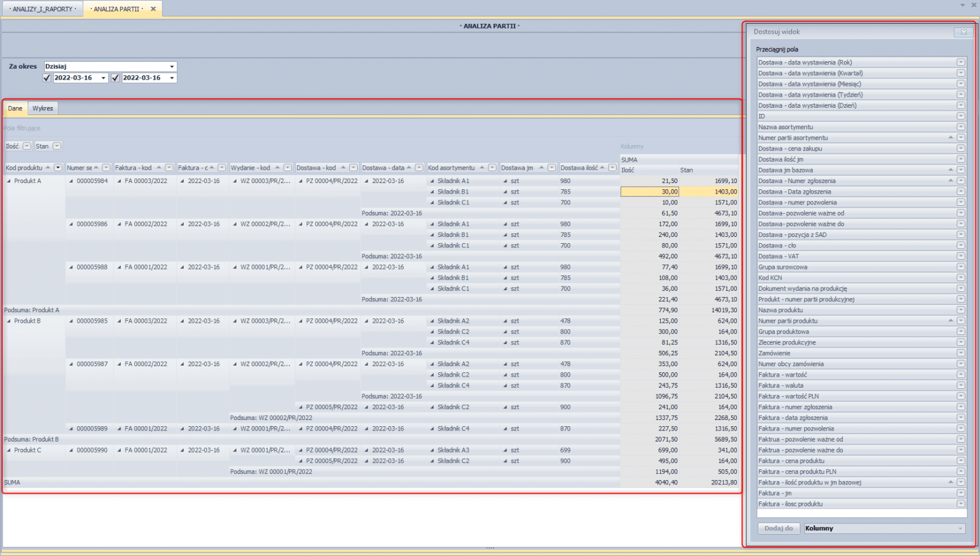This screenshot has height=556, width=980.
Task: Open end date picker dropdown arrow
Action: point(172,78)
